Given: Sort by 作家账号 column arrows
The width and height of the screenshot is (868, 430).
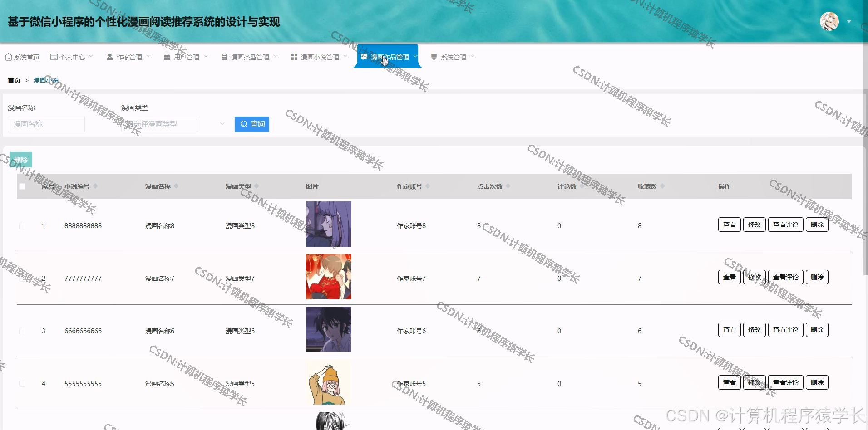Looking at the screenshot, I should 428,186.
